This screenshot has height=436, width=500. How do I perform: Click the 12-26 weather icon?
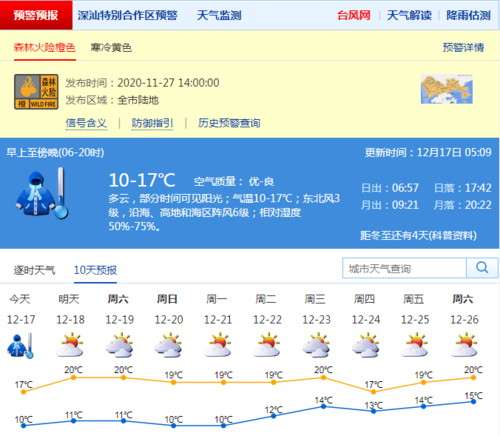click(464, 345)
